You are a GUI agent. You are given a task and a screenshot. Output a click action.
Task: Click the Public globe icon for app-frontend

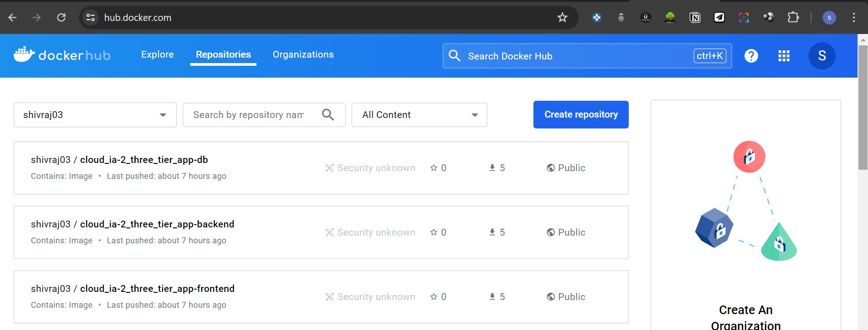pyautogui.click(x=551, y=297)
